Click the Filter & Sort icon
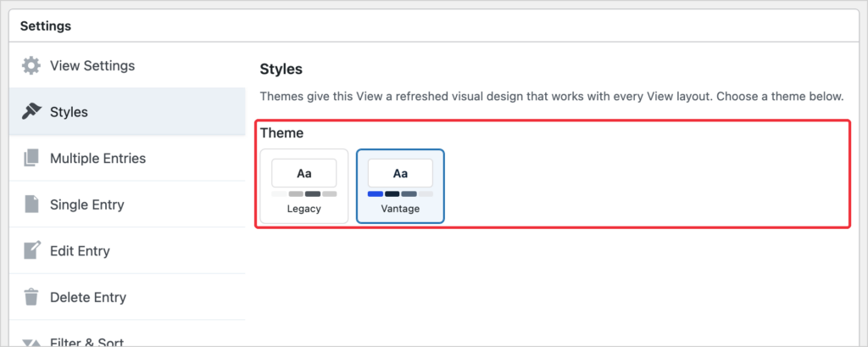This screenshot has height=347, width=868. 31,343
